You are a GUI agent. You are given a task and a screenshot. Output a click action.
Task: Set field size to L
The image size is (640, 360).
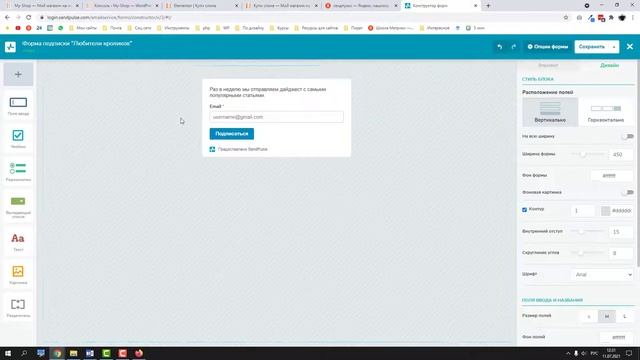pyautogui.click(x=625, y=316)
